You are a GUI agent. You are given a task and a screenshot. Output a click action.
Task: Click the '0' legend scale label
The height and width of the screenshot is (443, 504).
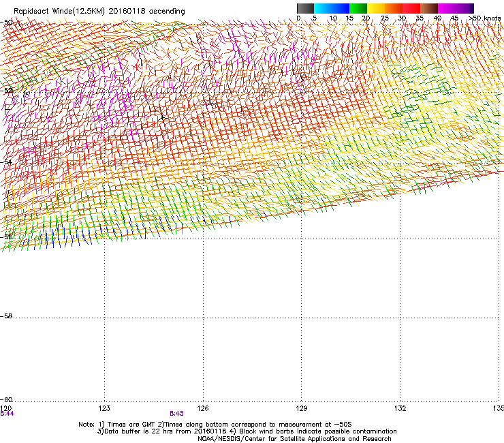[x=298, y=18]
